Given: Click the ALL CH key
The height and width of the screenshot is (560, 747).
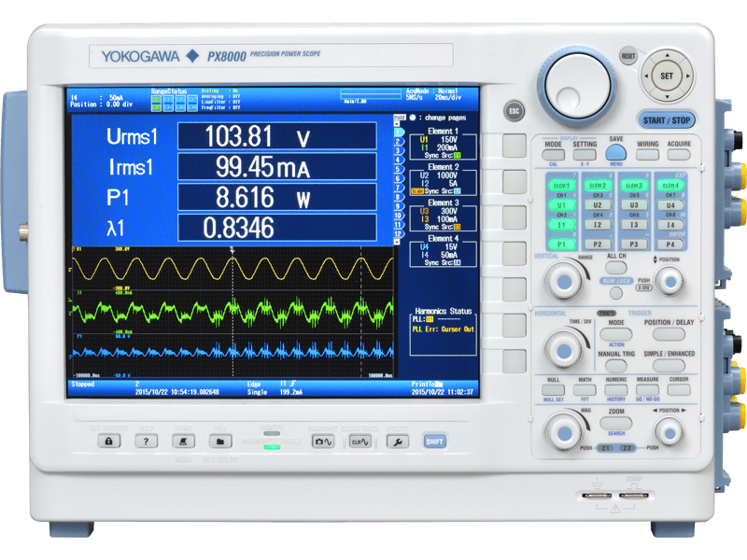Looking at the screenshot, I should pyautogui.click(x=616, y=267).
